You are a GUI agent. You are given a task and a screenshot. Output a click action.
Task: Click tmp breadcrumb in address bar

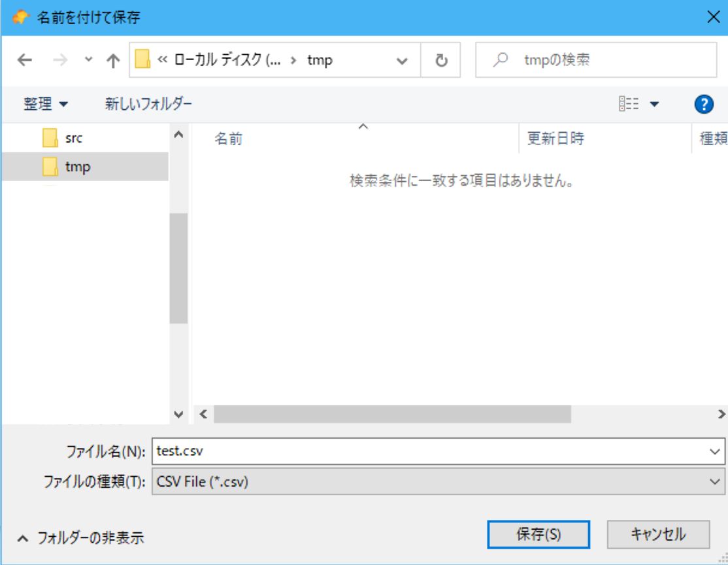[320, 60]
